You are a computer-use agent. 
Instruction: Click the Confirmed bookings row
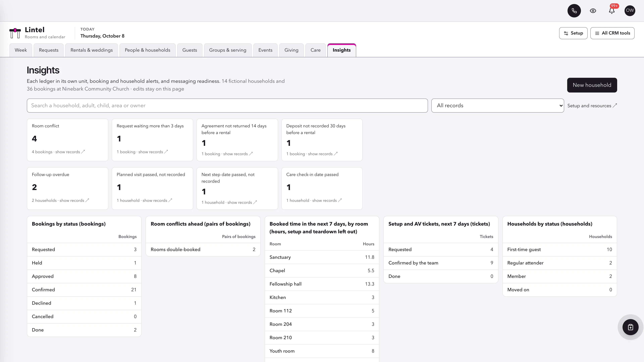point(84,290)
